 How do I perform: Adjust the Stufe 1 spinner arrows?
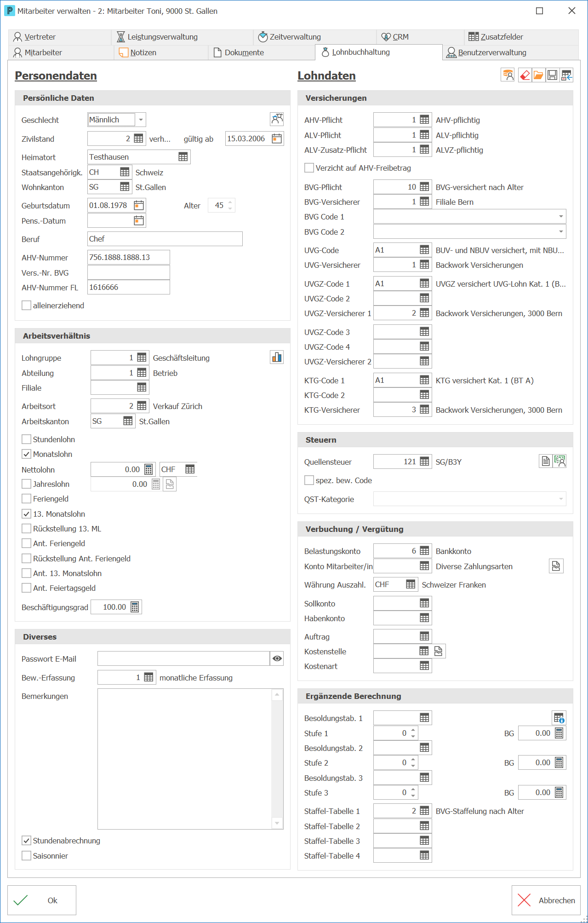413,733
